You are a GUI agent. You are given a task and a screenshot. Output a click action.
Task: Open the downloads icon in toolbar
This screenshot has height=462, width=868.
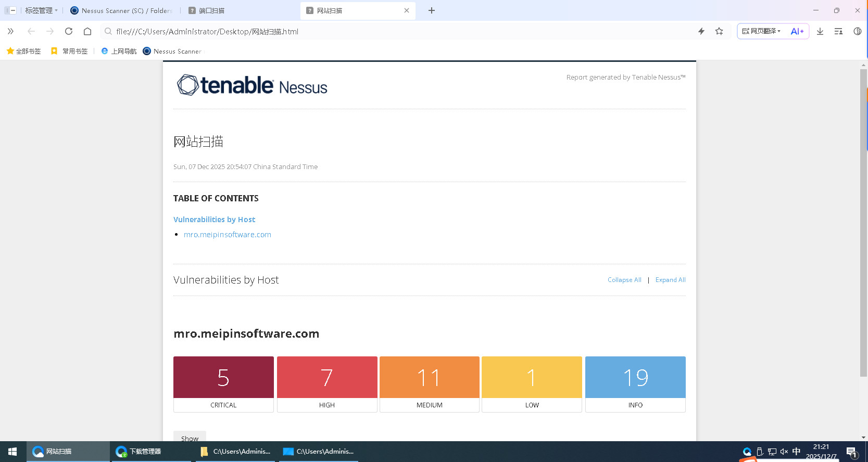pos(820,31)
